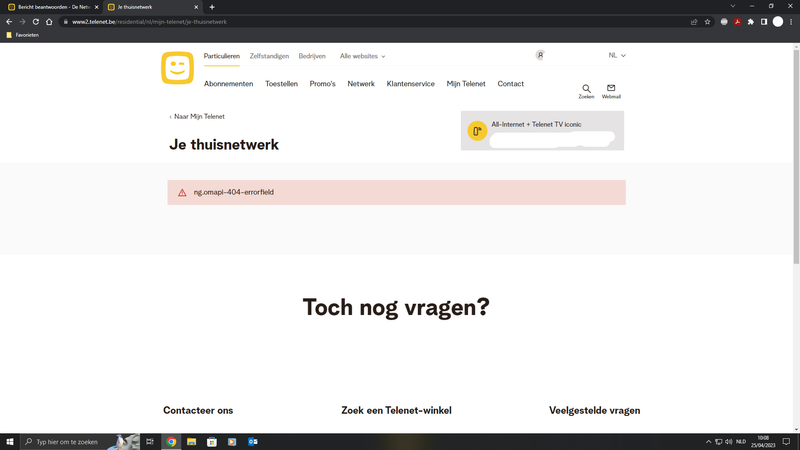Open Outlook from the Windows taskbar

(x=253, y=441)
